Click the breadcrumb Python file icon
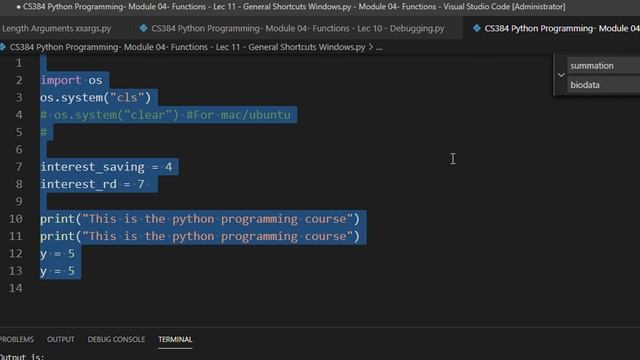 (x=3, y=47)
